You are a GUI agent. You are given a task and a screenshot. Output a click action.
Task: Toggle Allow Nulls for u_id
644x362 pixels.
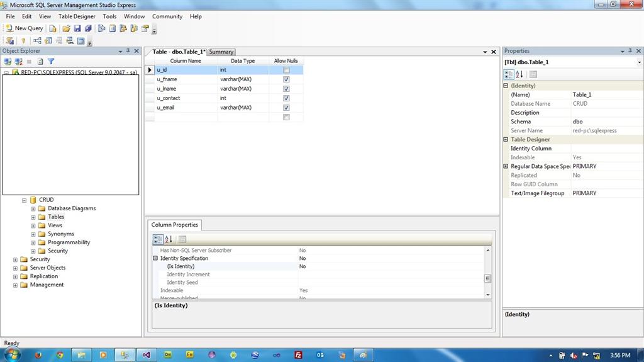coord(286,70)
